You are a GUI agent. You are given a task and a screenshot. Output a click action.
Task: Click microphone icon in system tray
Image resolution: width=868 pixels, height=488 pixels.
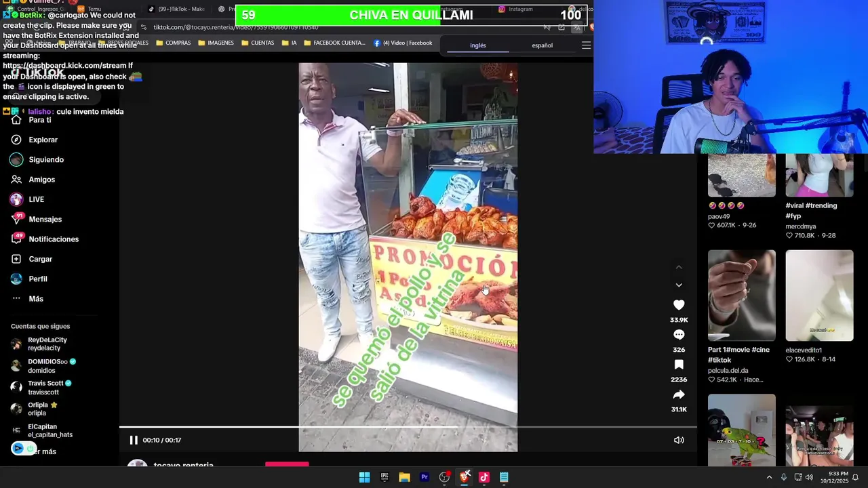click(784, 477)
